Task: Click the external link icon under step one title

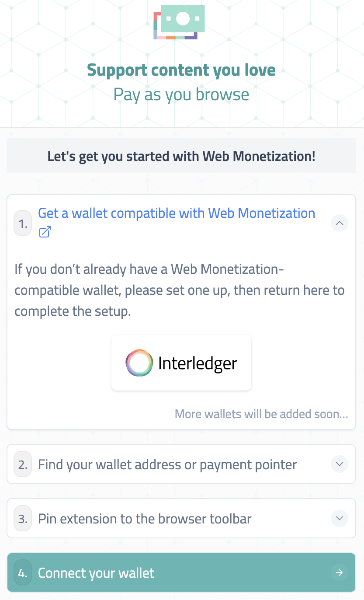Action: pos(44,233)
